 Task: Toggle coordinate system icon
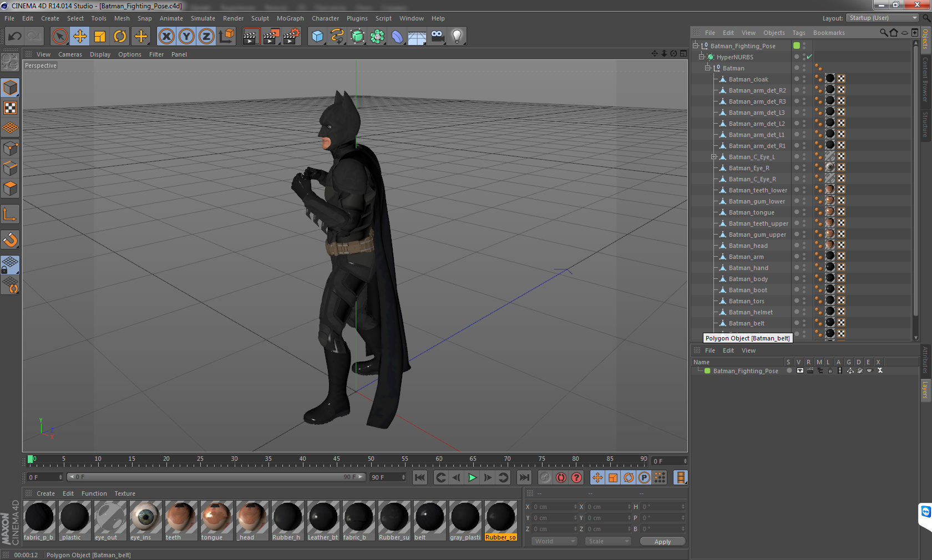tap(226, 37)
